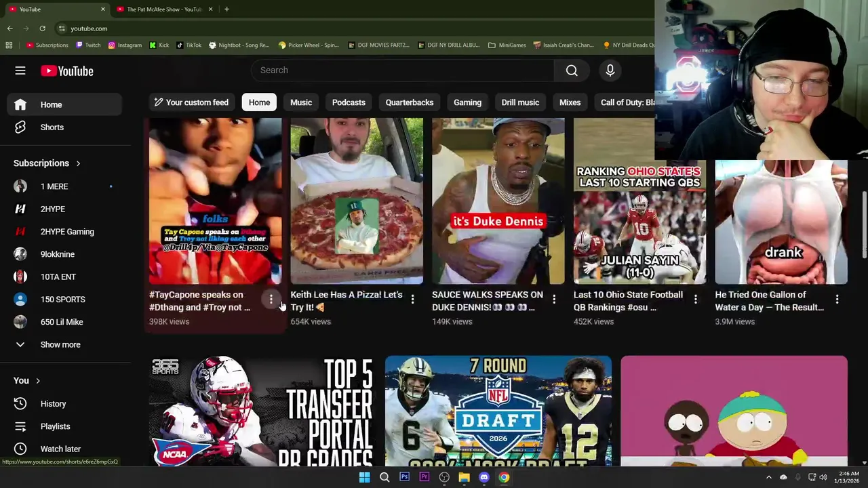Open Discord from the taskbar
Screen dimensions: 868x488
[484, 477]
